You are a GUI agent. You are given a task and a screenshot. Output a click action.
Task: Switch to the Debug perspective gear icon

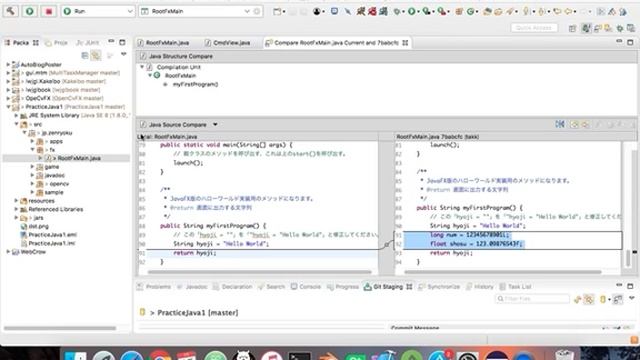[620, 28]
